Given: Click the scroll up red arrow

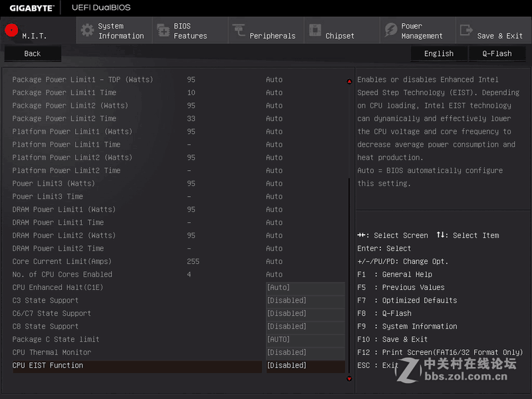Looking at the screenshot, I should pyautogui.click(x=349, y=82).
